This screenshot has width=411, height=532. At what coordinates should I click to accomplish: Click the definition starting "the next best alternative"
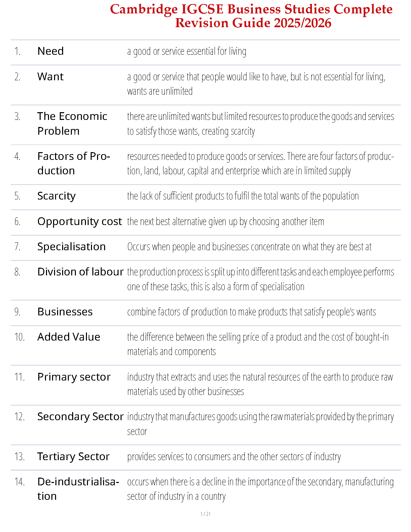226,221
